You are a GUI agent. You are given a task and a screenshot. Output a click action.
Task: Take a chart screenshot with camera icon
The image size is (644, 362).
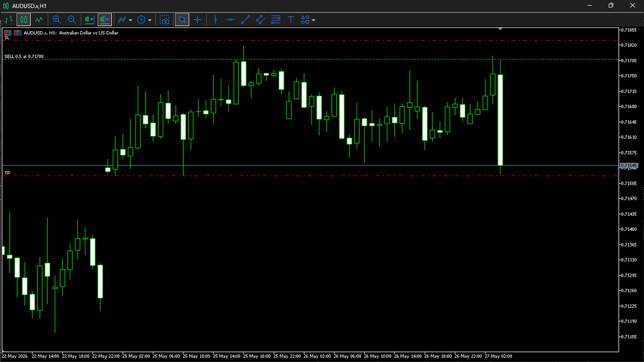(165, 20)
